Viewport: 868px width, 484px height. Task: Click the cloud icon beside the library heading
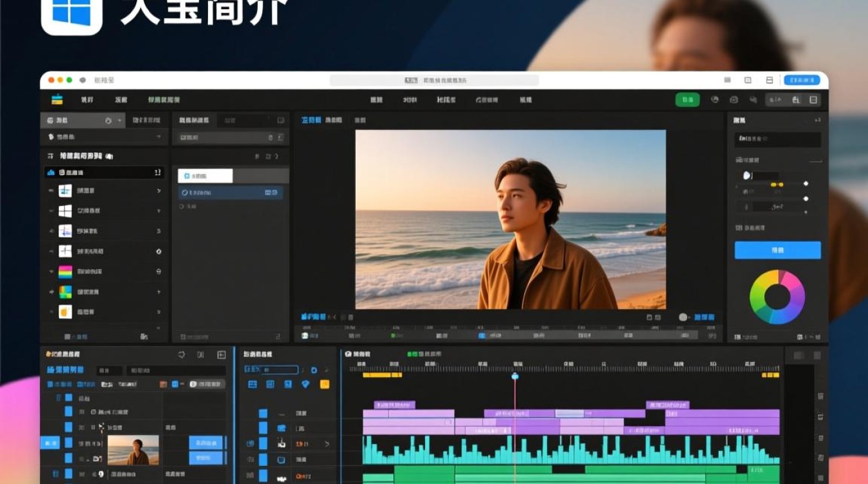click(x=109, y=156)
